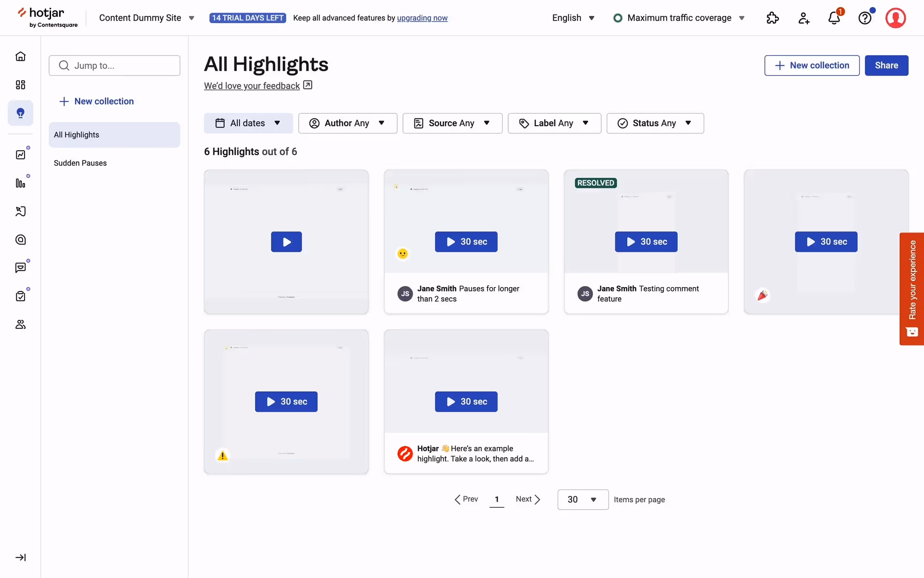Click the Share button

pos(886,66)
